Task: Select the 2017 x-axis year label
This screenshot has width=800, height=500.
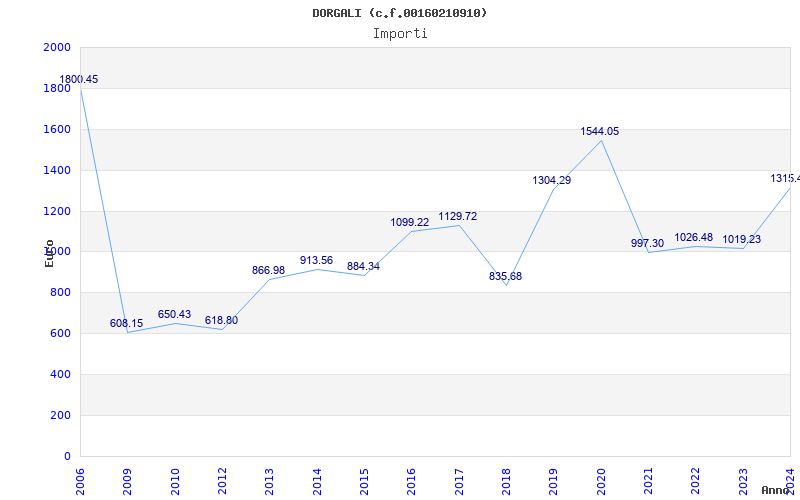Action: [459, 481]
